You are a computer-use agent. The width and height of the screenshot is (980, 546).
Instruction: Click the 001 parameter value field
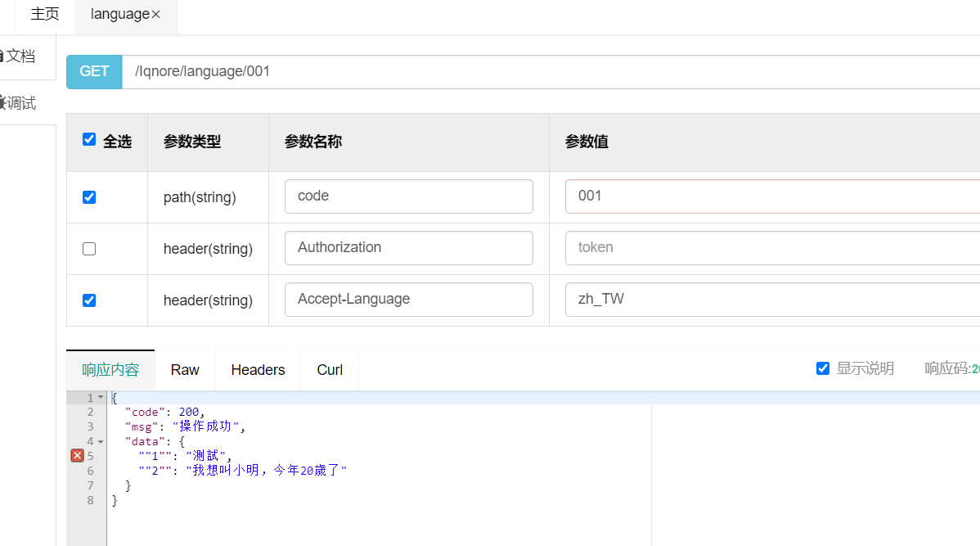pyautogui.click(x=772, y=196)
